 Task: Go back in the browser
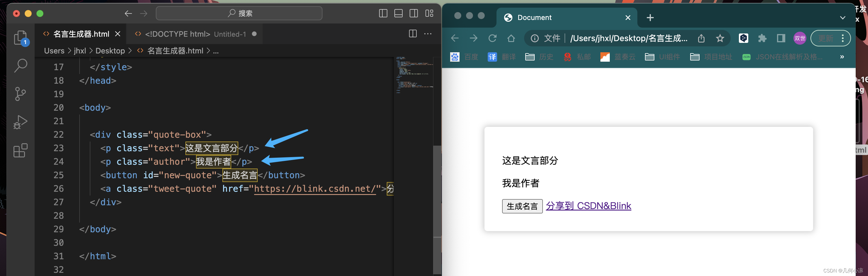click(x=455, y=38)
